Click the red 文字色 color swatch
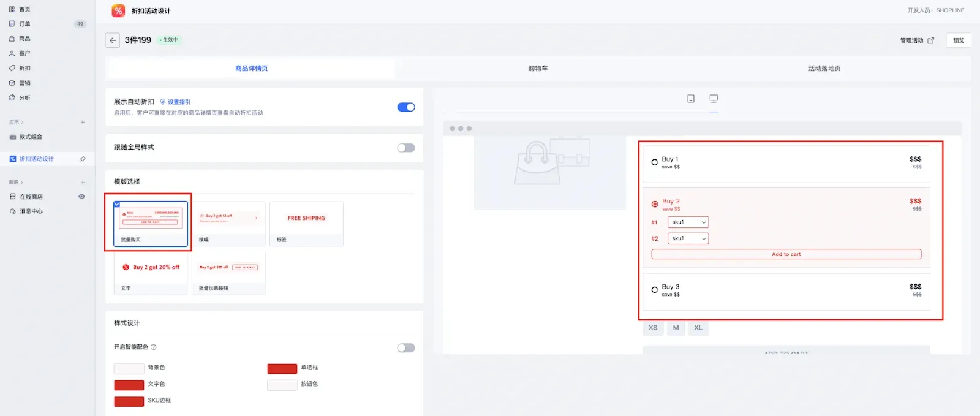This screenshot has height=416, width=980. pos(129,385)
